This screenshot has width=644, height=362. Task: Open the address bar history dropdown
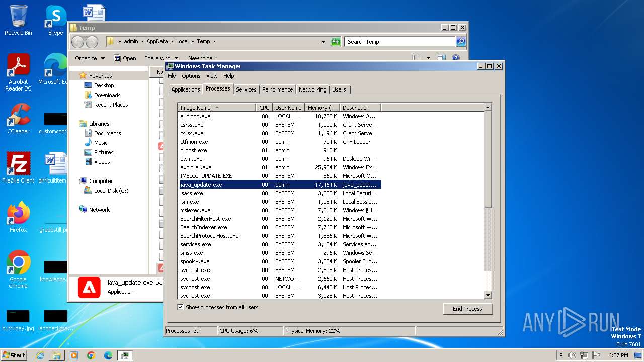323,42
